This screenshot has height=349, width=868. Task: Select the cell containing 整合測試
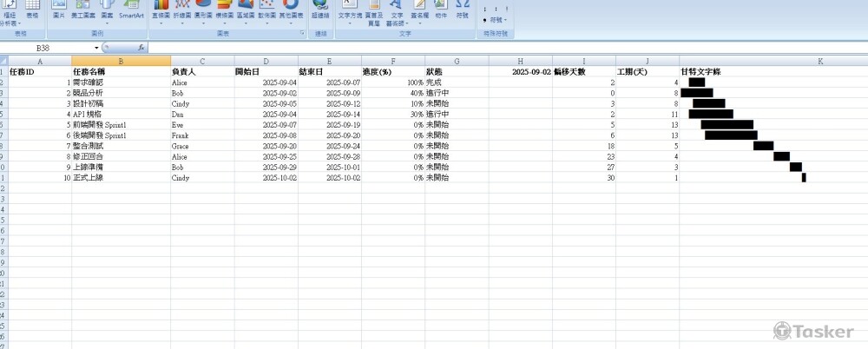(x=122, y=146)
